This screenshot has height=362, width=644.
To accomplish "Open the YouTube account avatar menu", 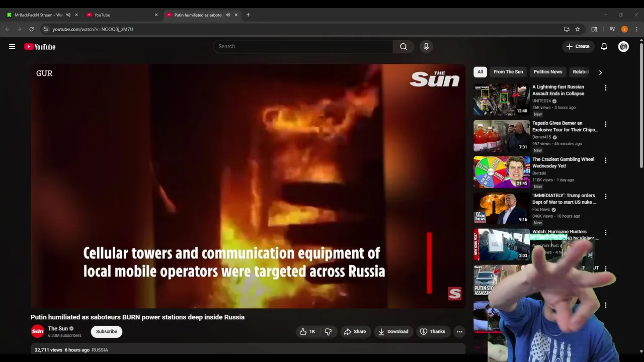I will (x=623, y=47).
